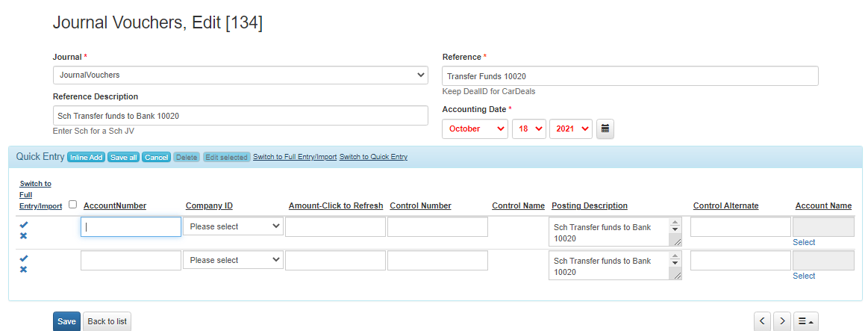
Task: Focus the Reference field
Action: click(x=630, y=76)
